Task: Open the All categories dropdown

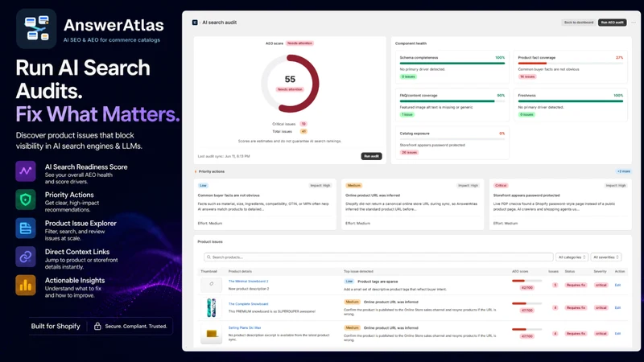Action: (572, 257)
